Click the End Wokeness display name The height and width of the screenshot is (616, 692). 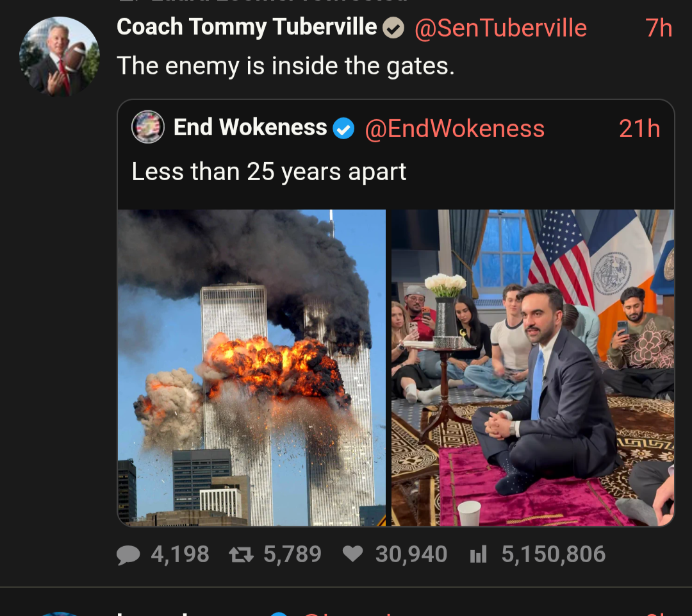[x=250, y=128]
